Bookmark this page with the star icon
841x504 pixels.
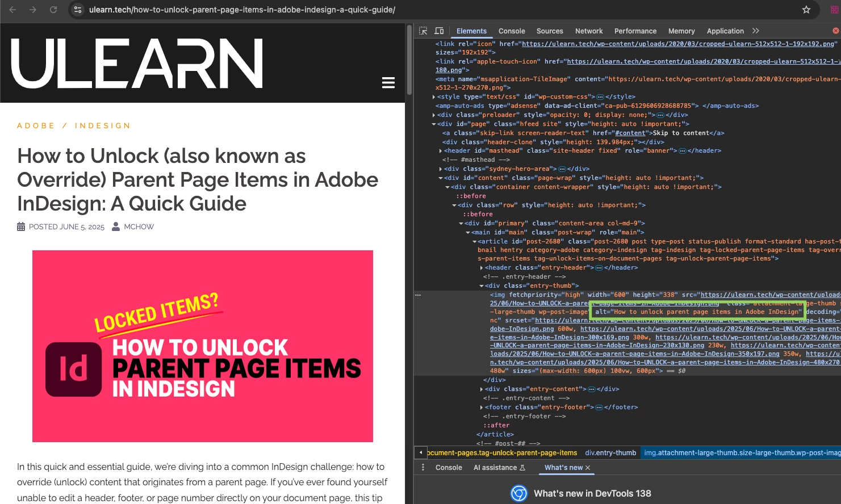click(806, 10)
